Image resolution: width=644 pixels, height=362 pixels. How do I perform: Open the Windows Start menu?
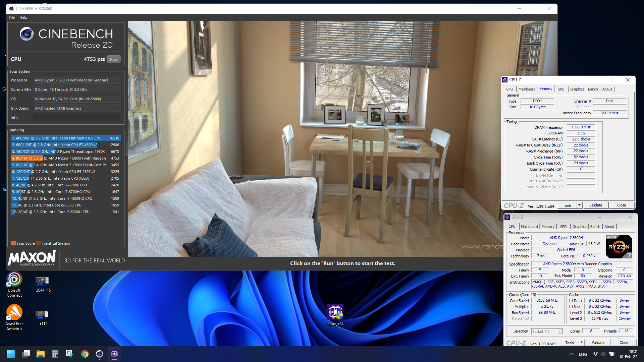point(11,354)
